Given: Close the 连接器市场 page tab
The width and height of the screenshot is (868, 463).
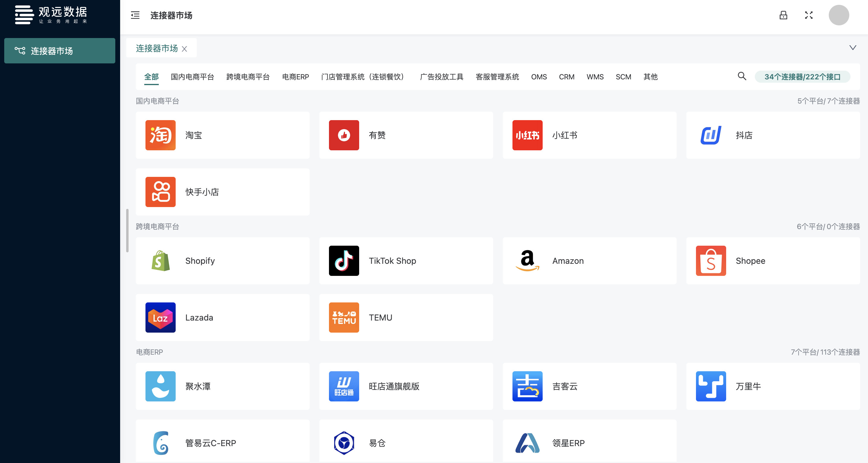Looking at the screenshot, I should (184, 49).
